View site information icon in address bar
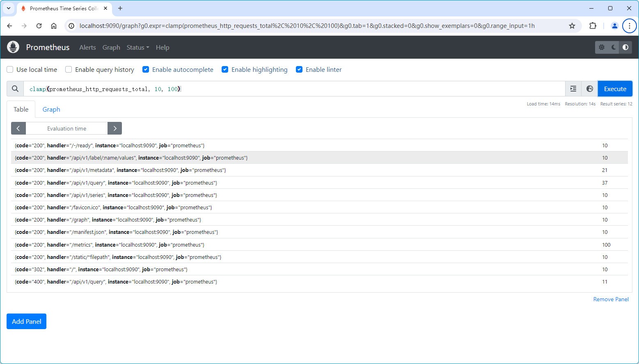 pos(71,26)
